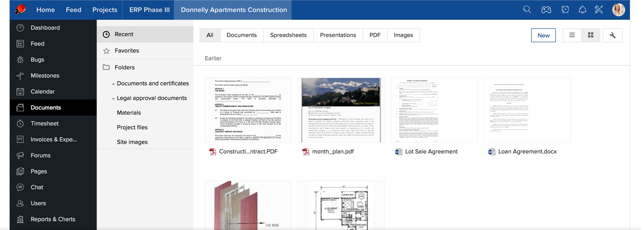Open the Materials folder

(x=129, y=113)
